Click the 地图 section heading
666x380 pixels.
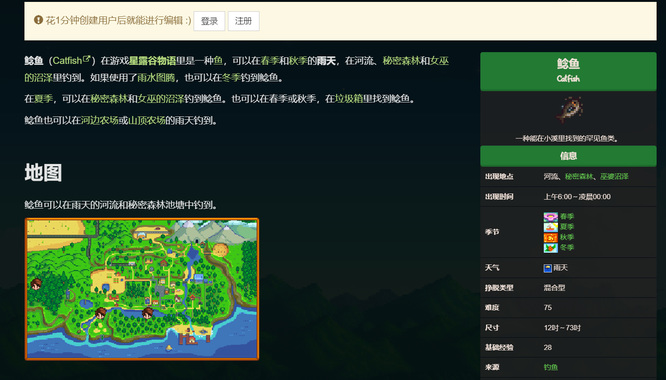pos(43,173)
